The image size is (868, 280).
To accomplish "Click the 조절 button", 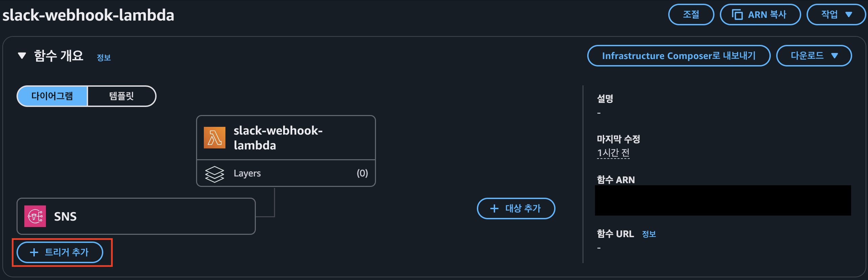I will 691,15.
